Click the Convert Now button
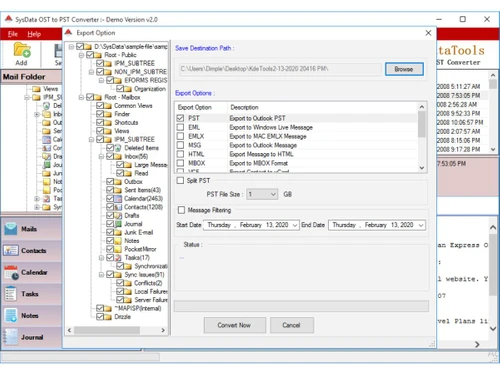This screenshot has width=500, height=375. (235, 325)
